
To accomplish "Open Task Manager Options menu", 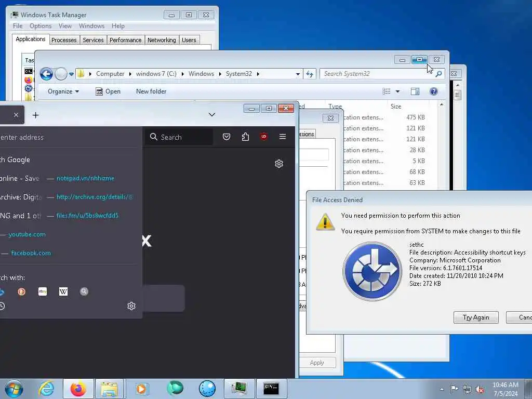I will (41, 26).
